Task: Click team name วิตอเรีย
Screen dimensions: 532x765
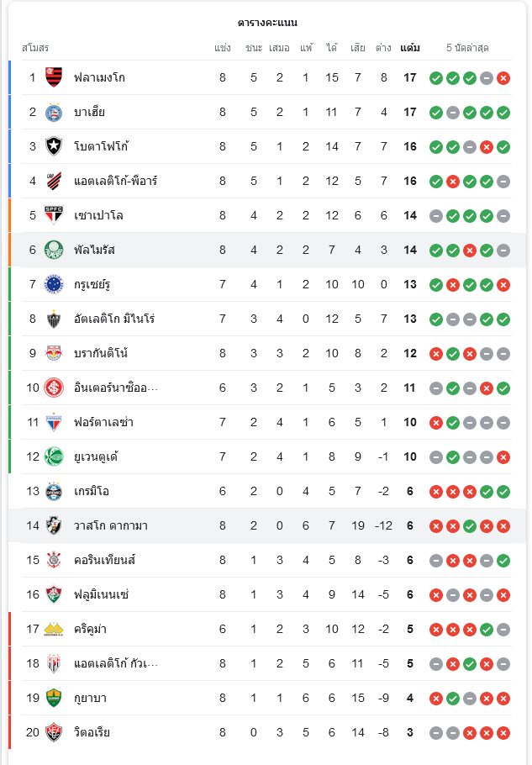Action: click(92, 732)
